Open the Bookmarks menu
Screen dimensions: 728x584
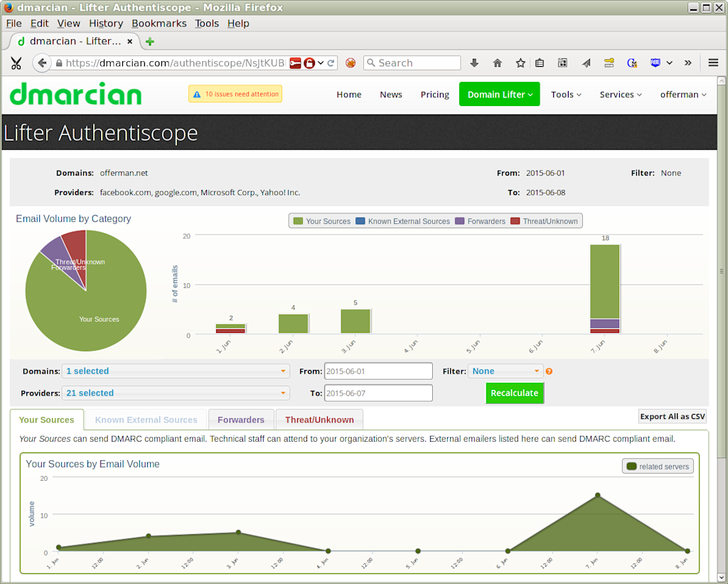[159, 23]
